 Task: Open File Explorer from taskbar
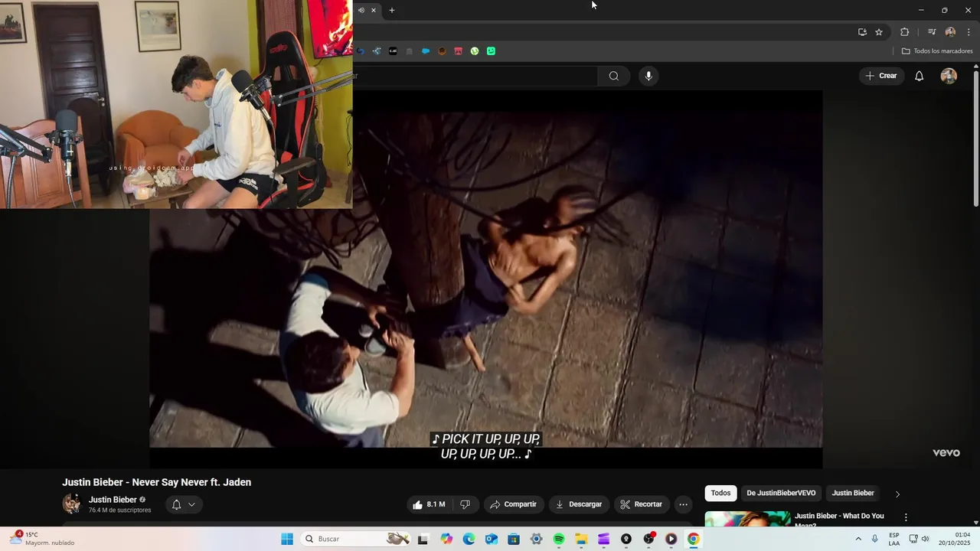click(x=581, y=539)
